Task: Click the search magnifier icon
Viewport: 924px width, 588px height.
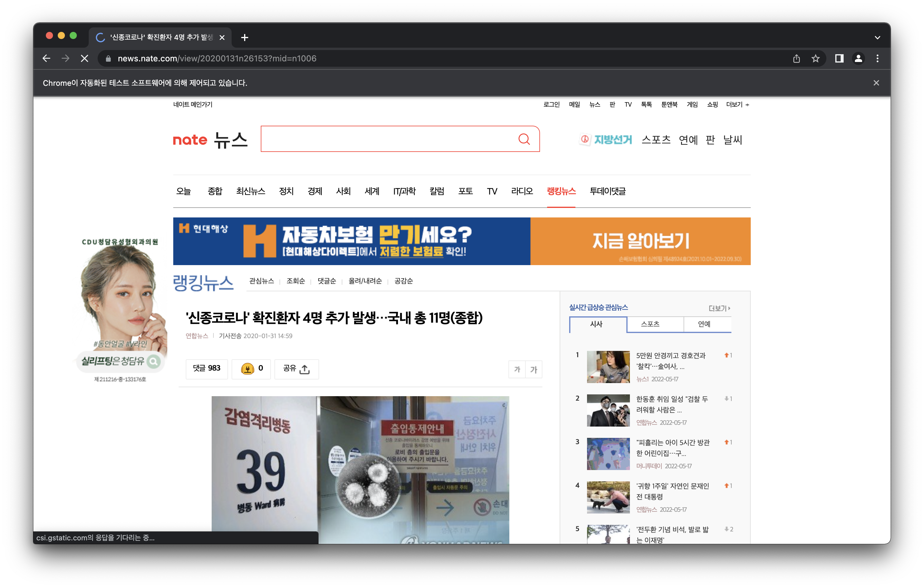Action: click(524, 139)
